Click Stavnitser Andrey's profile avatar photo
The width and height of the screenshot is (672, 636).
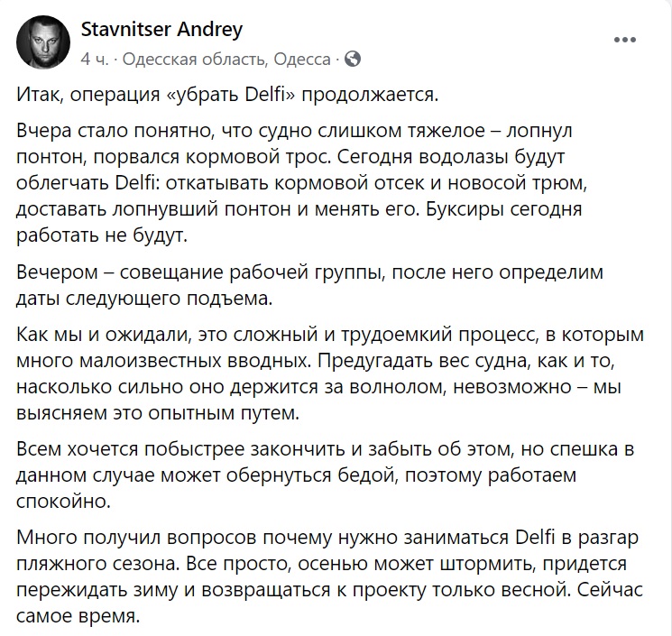click(41, 43)
